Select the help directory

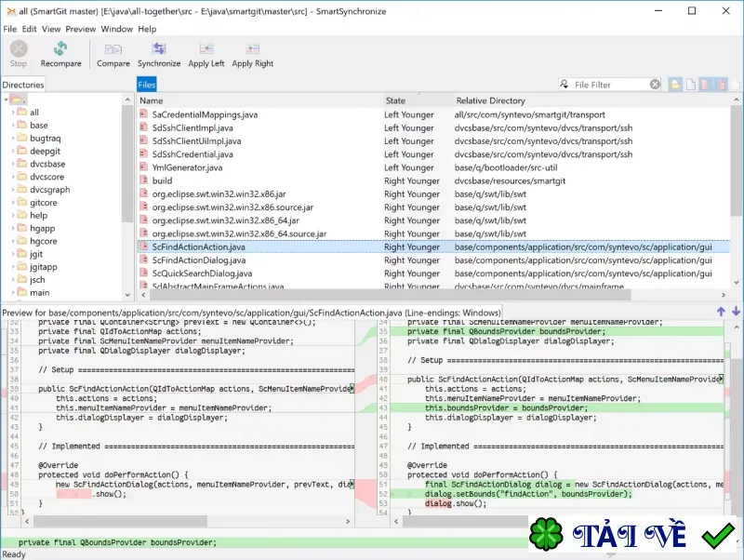[x=38, y=215]
